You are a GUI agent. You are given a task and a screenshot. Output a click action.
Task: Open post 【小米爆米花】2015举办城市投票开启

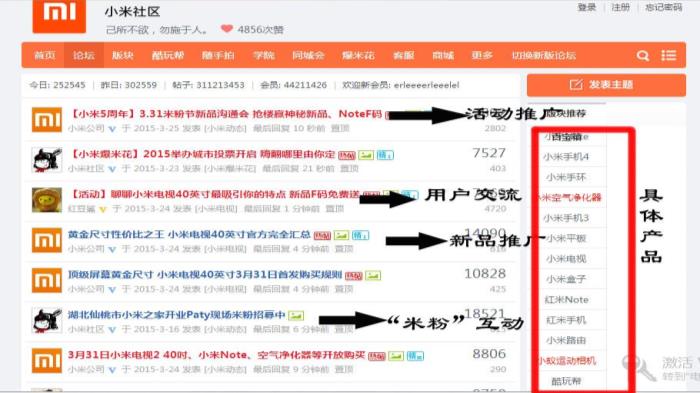coord(202,154)
